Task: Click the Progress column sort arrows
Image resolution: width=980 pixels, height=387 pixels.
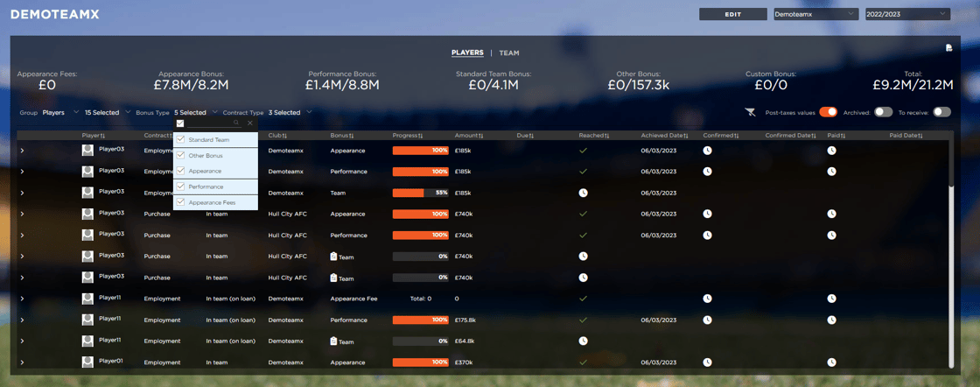Action: click(421, 136)
